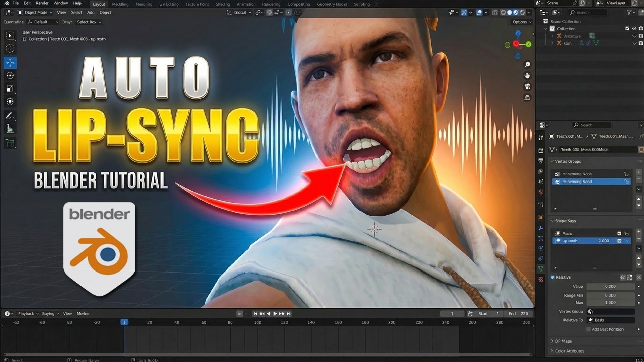Toggle the up teeth shape key checkbox

point(619,241)
